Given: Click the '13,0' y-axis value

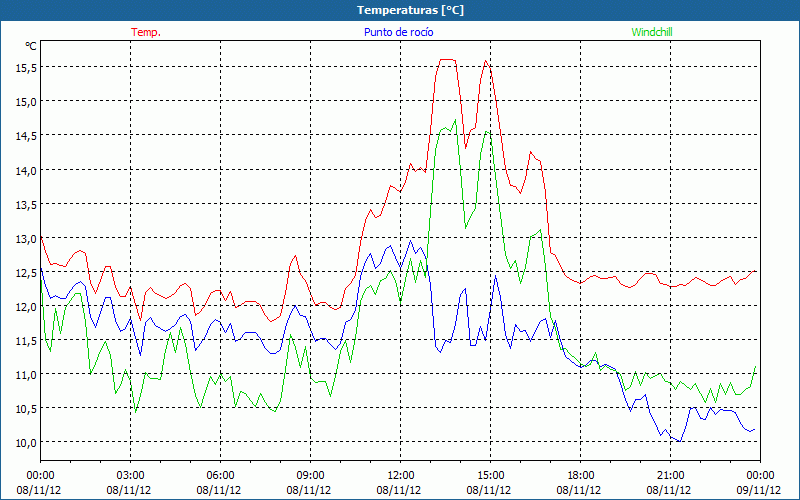Looking at the screenshot, I should tap(27, 239).
